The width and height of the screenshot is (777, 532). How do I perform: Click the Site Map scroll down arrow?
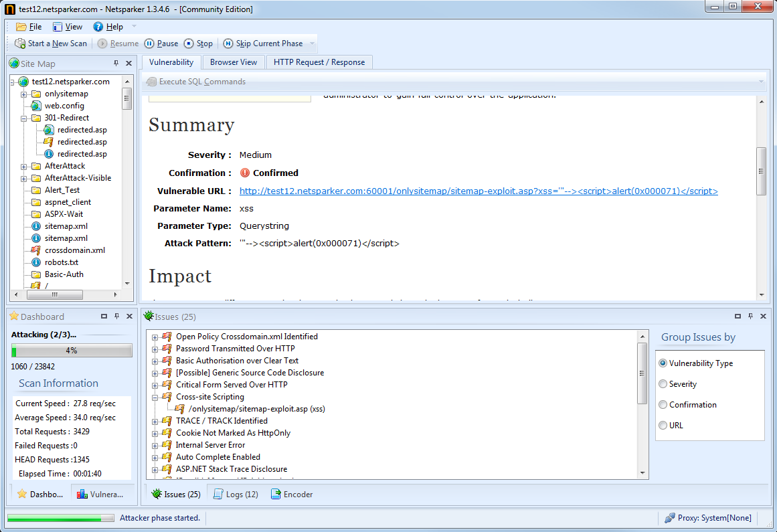point(127,284)
